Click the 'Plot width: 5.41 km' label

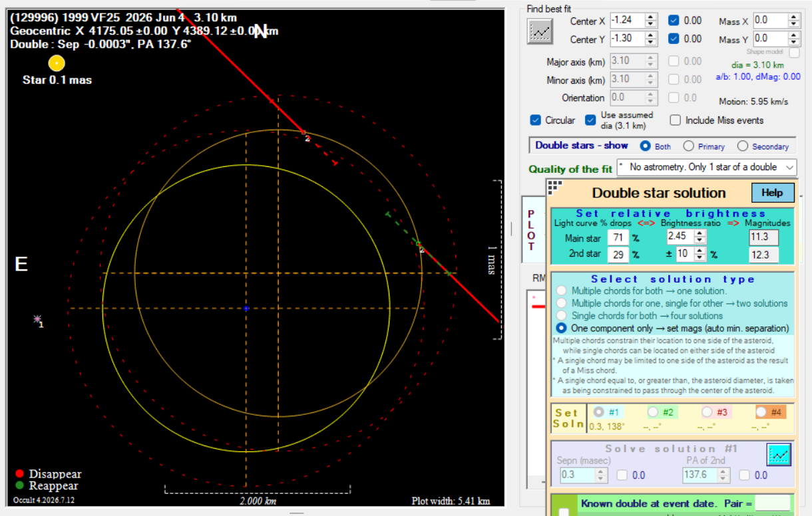(x=451, y=501)
